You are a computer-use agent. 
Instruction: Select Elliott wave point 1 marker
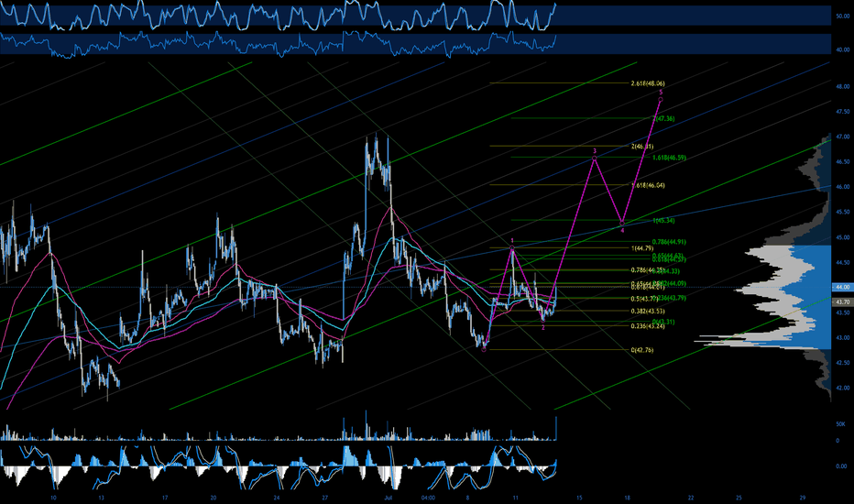512,248
